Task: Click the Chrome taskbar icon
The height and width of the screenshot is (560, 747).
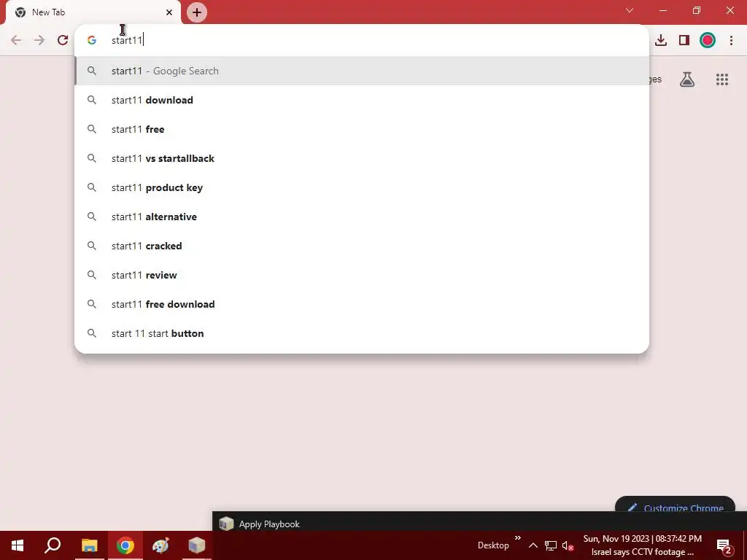Action: (x=125, y=545)
